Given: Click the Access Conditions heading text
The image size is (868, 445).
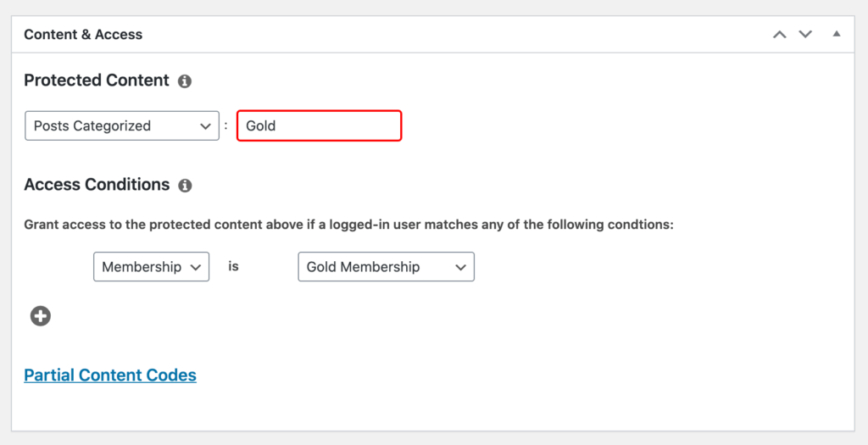Looking at the screenshot, I should 97,184.
